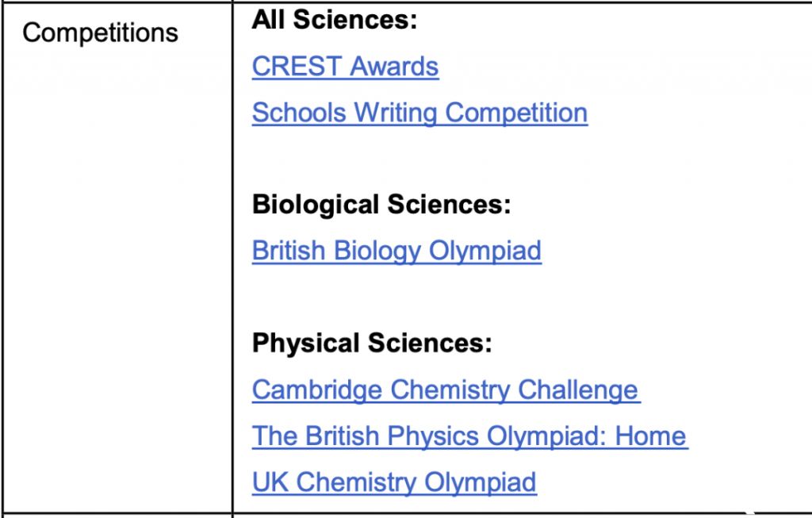Click the word "Cambridge" in the Chemistry Challenge link
Viewport: 812px width, 518px height.
pos(318,390)
